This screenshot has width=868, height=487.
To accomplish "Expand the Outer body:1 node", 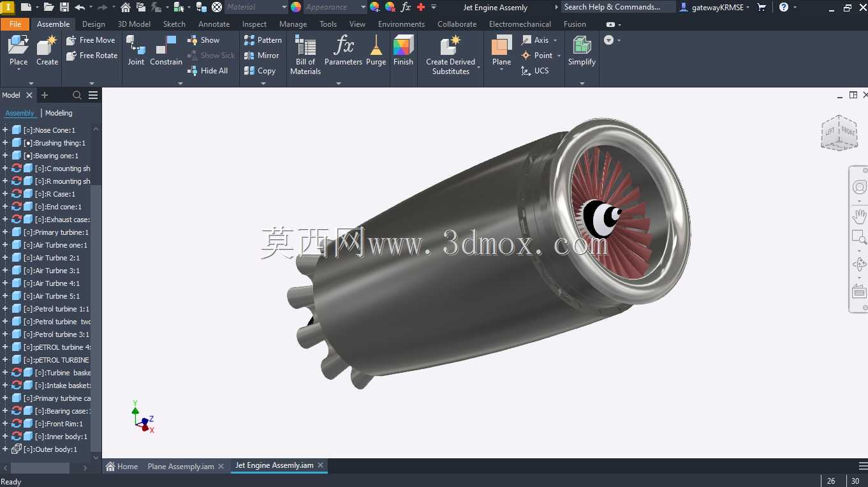I will pos(5,449).
